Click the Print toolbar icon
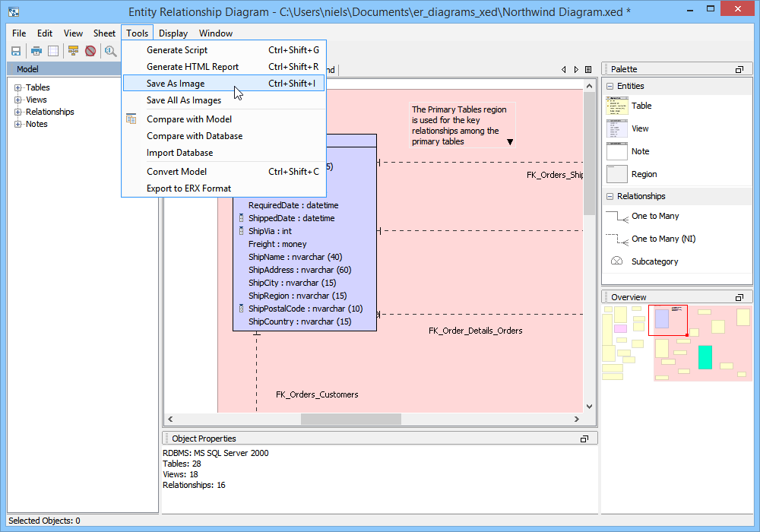Image resolution: width=760 pixels, height=532 pixels. click(36, 51)
